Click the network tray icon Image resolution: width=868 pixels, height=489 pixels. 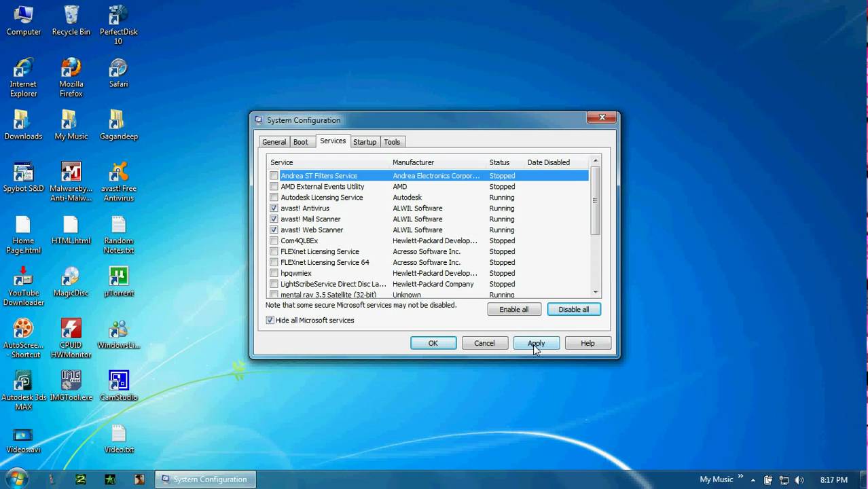[783, 479]
